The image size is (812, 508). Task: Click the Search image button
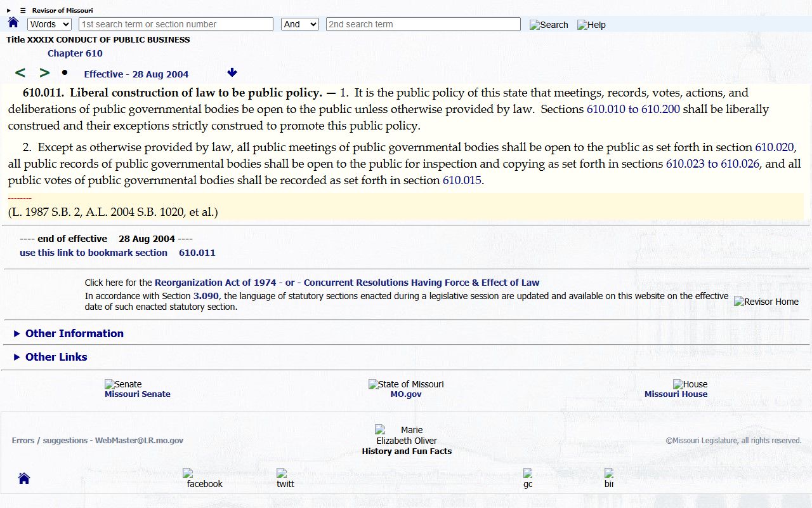coord(549,25)
